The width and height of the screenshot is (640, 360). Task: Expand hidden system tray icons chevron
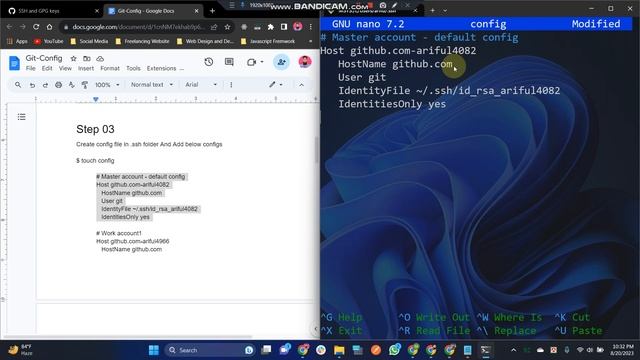pos(513,350)
